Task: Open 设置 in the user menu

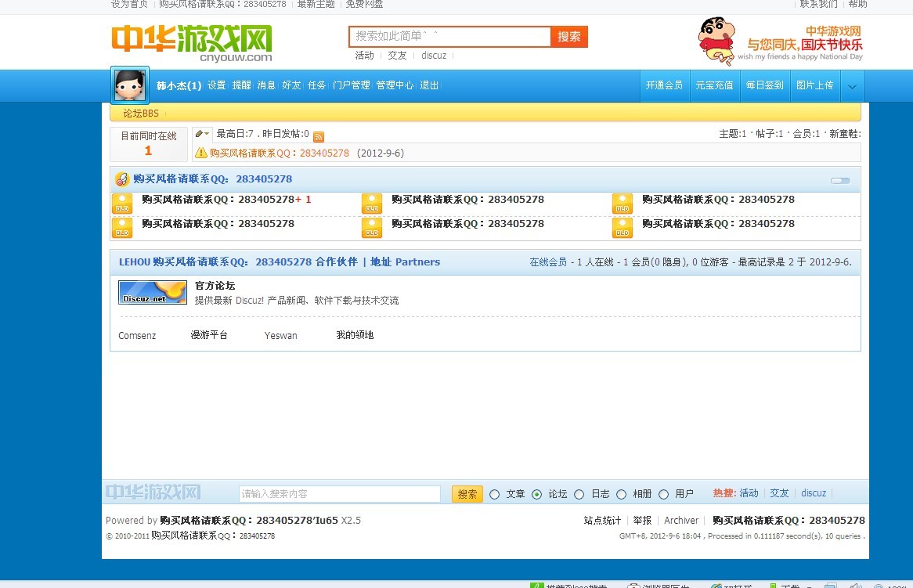Action: tap(217, 85)
